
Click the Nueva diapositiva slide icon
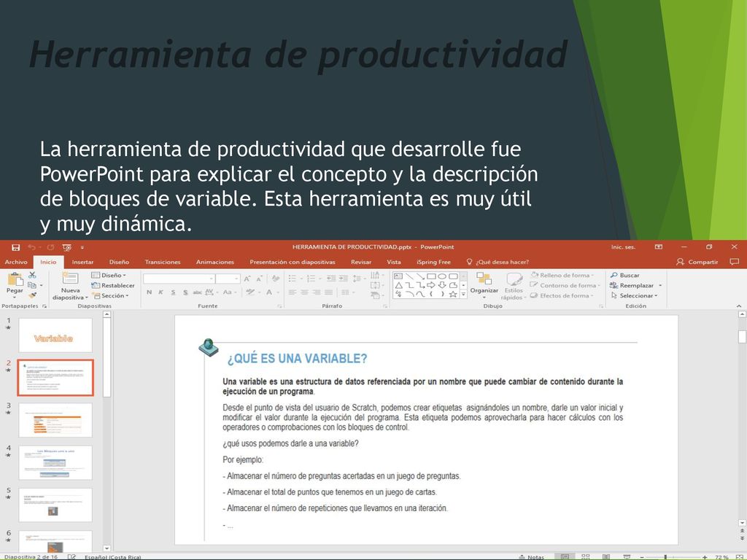pos(70,278)
